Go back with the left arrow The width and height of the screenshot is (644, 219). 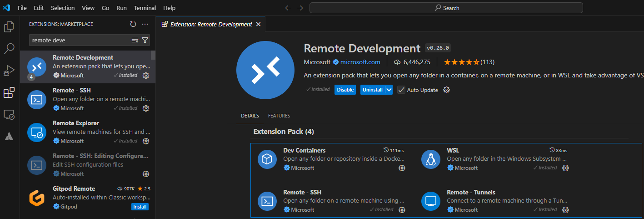click(287, 8)
